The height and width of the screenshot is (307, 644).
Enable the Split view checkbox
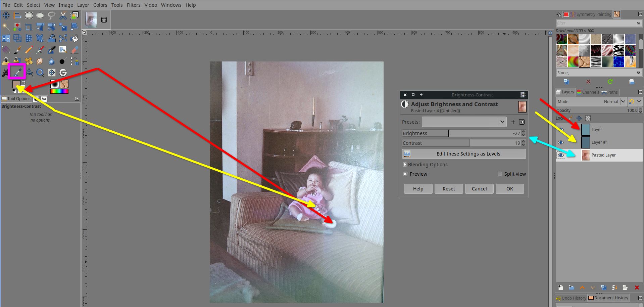[500, 174]
